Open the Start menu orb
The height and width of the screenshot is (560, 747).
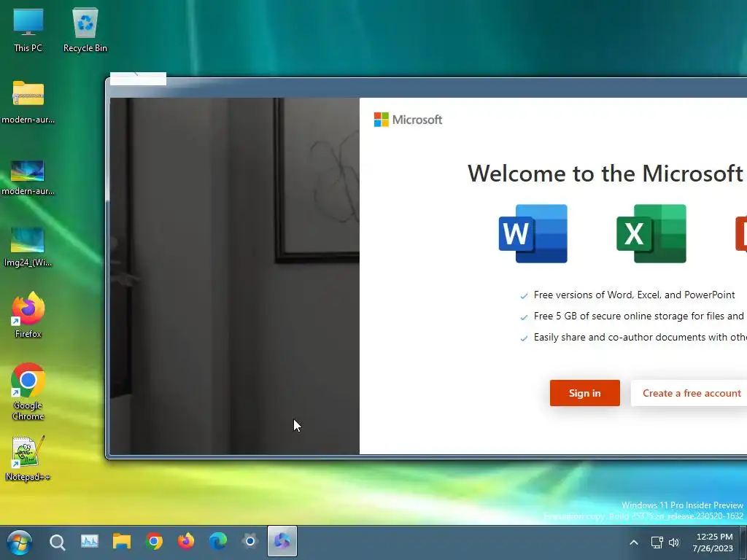[x=20, y=542]
